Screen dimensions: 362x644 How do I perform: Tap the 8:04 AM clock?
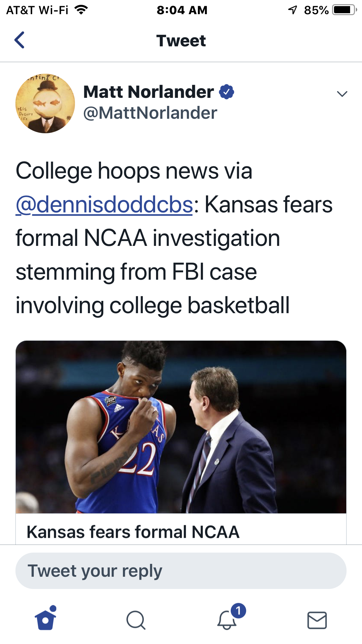click(x=182, y=10)
